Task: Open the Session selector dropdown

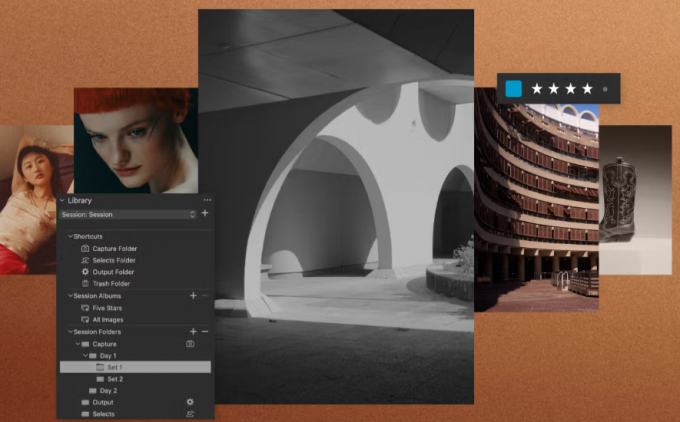Action: pos(128,214)
